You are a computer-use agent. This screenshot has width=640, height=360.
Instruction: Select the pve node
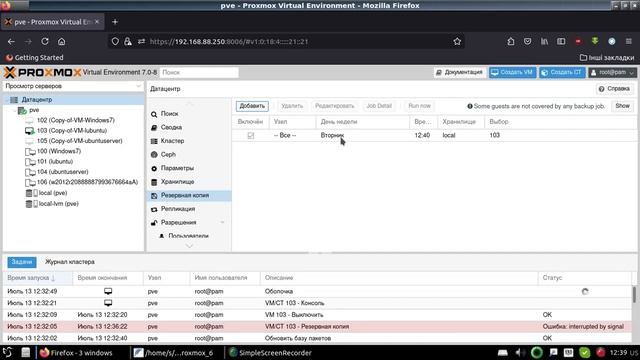34,110
